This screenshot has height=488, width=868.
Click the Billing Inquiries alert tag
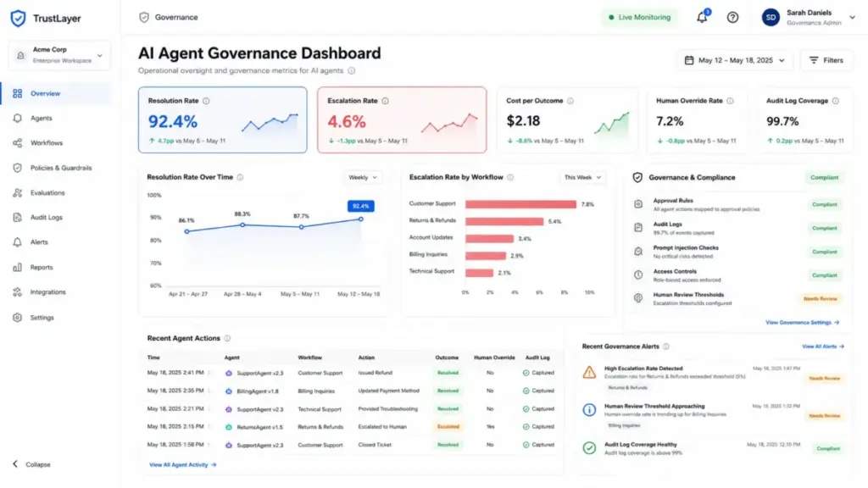625,425
